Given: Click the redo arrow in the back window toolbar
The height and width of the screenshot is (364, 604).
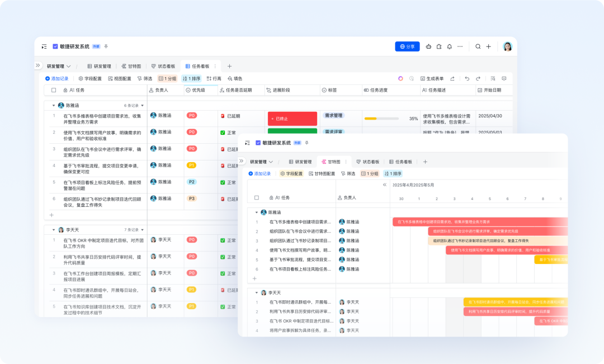Looking at the screenshot, I should pos(478,79).
